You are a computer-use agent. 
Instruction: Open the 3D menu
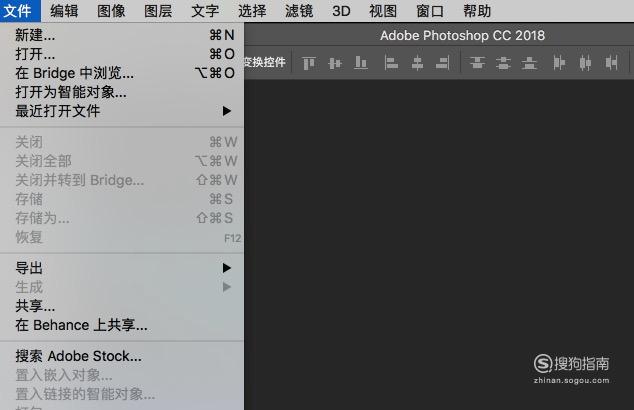pos(341,11)
